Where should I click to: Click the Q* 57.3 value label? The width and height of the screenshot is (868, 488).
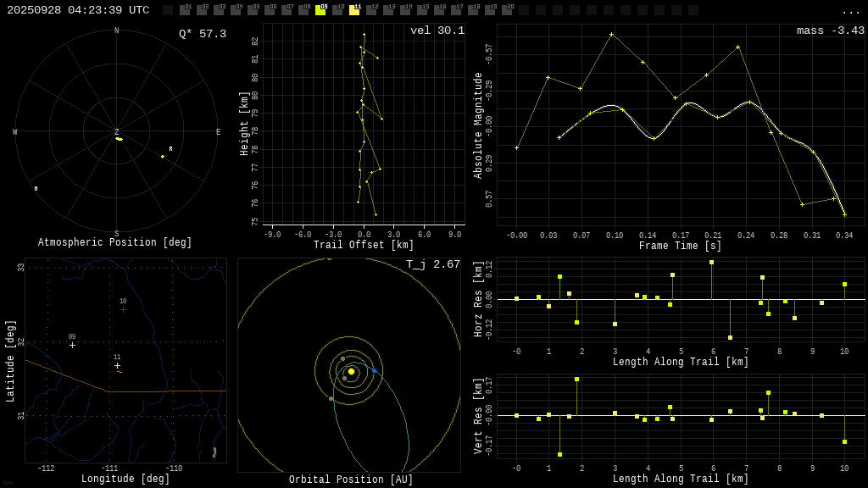pos(203,34)
